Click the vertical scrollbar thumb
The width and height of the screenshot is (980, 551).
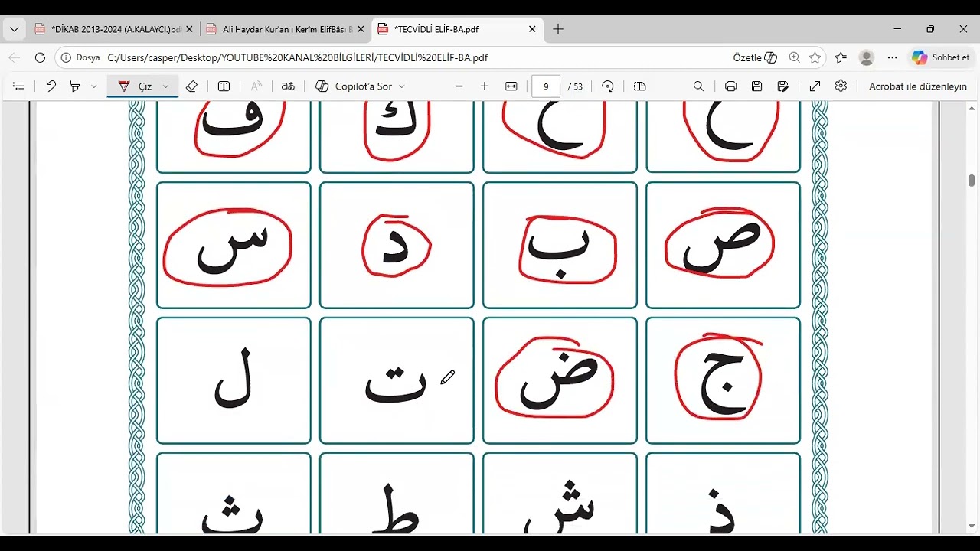[x=972, y=181]
